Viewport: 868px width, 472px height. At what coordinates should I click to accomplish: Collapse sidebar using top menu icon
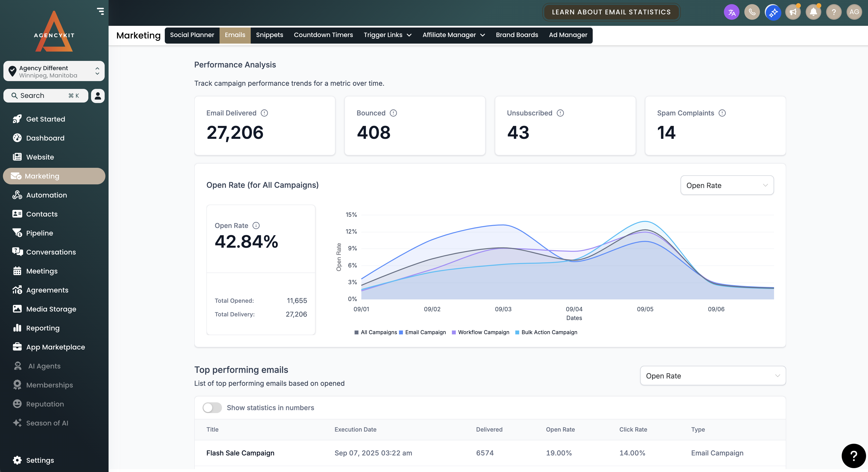(101, 11)
